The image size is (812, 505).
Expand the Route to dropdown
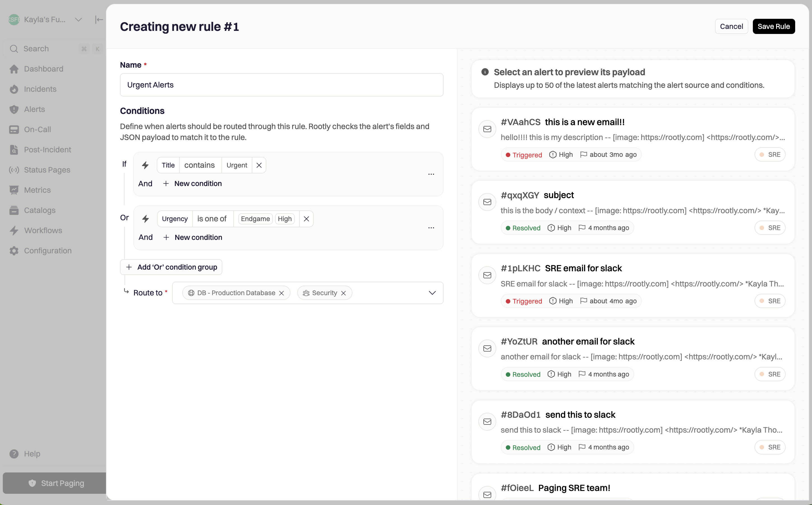point(432,293)
